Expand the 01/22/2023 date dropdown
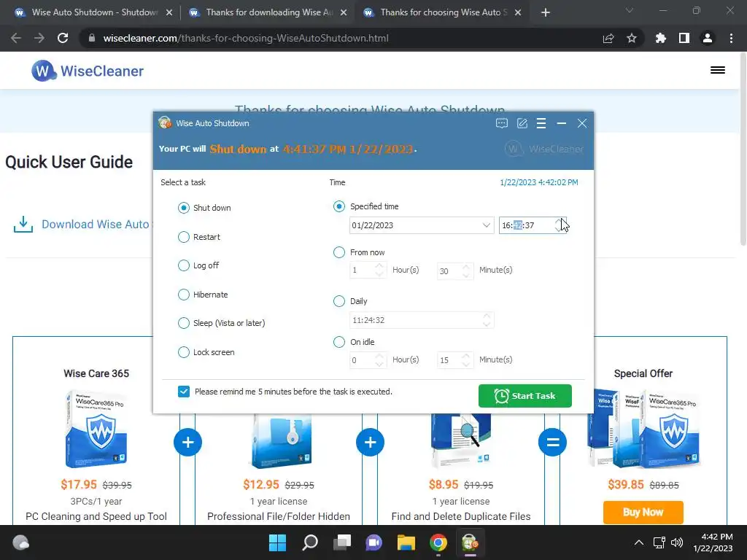 coord(486,225)
